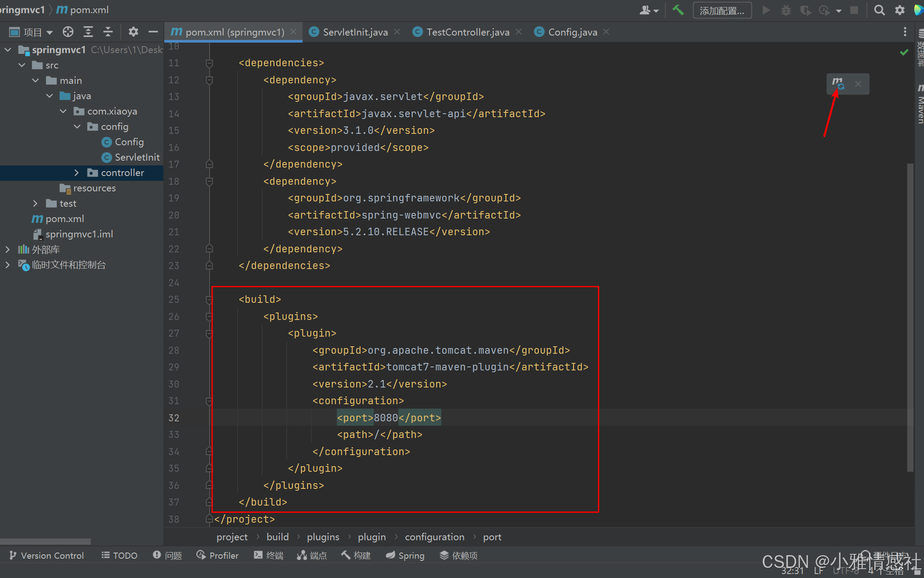Screen dimensions: 924x578
Task: Click Collapse All in project toolbar
Action: click(108, 32)
